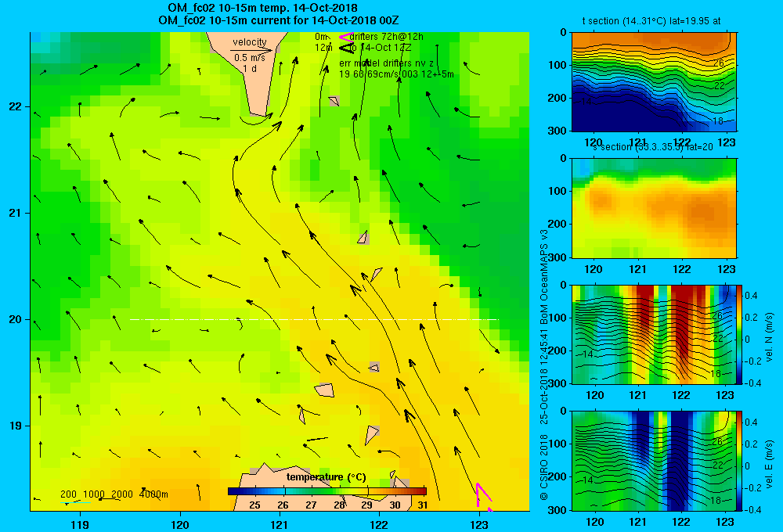Click longitude label '123' on main map

(479, 524)
